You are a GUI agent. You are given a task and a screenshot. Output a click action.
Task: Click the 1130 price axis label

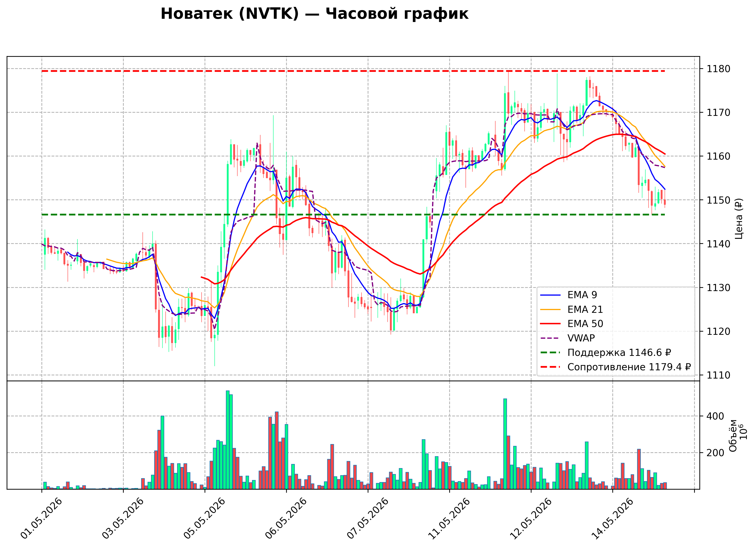coord(718,287)
